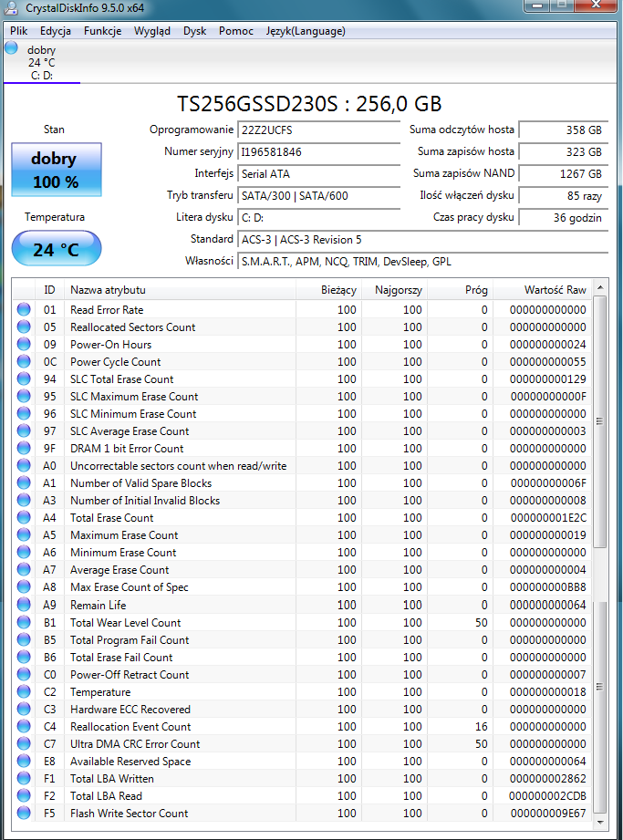Viewport: 623px width, 840px height.
Task: Click the attribute list scroll down arrow
Action: [x=600, y=822]
